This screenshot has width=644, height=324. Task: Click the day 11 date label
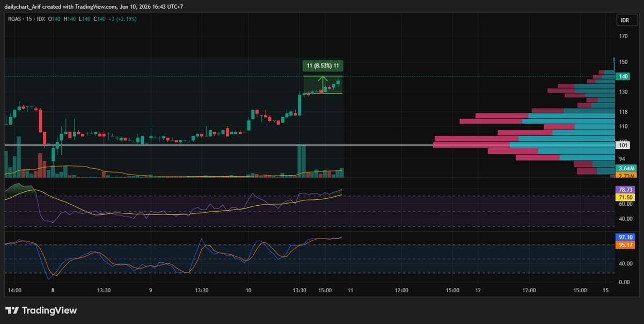pos(350,291)
